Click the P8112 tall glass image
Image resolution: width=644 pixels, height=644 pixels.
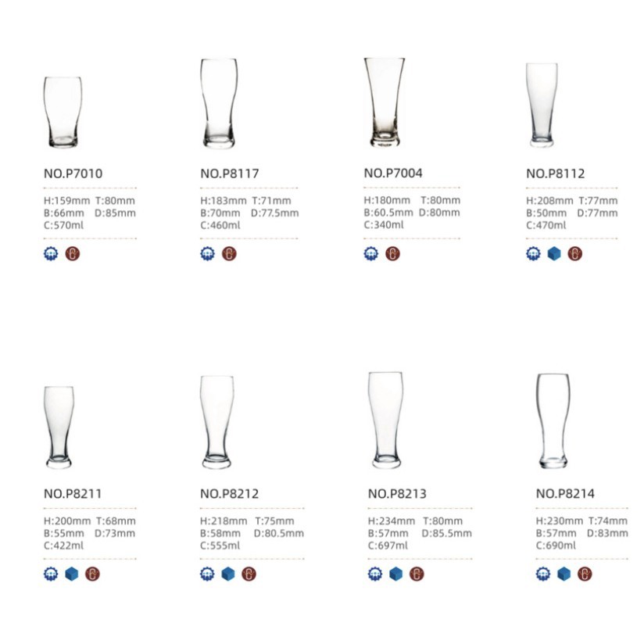tap(542, 105)
